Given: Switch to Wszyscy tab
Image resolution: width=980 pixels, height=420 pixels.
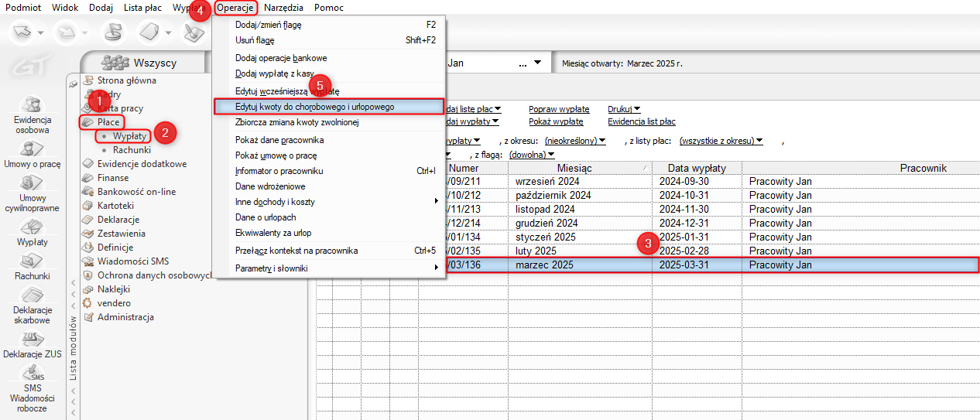Looking at the screenshot, I should click(143, 63).
